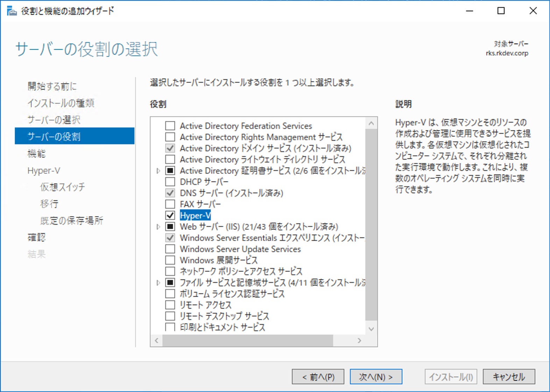Open the Hyper-V wizard step
550x392 pixels.
coord(44,170)
